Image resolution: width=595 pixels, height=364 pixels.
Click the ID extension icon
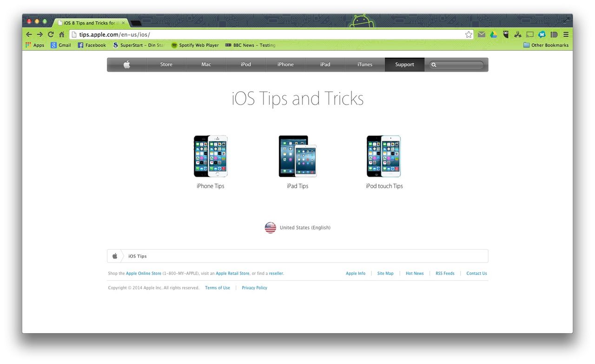tap(554, 34)
